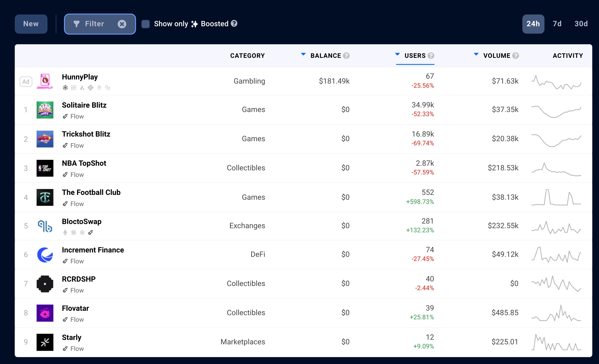Click the Exchanges category for BloctoSwap
Screen dimensions: 599x364
click(x=247, y=225)
